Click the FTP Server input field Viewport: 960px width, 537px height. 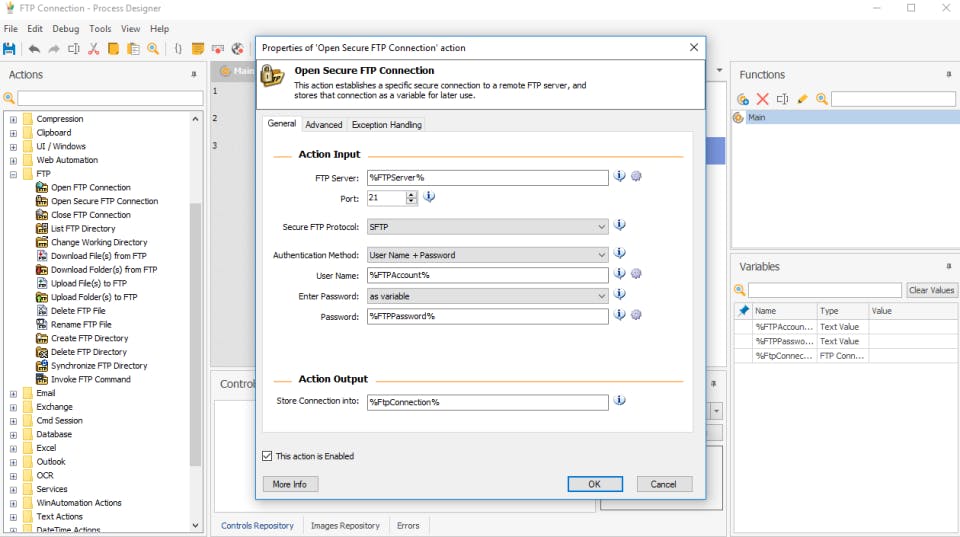click(487, 178)
